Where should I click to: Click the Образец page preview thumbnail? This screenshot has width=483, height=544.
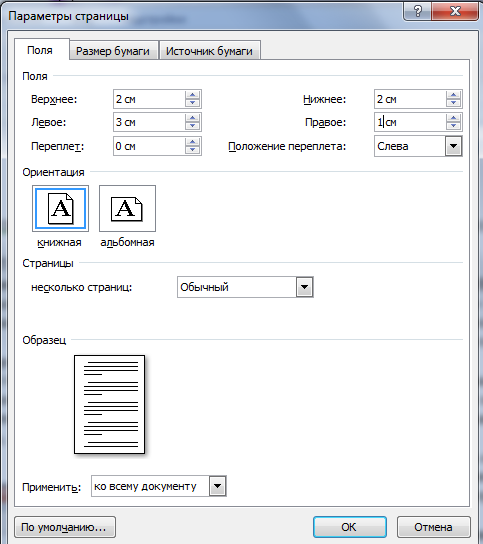pos(109,404)
